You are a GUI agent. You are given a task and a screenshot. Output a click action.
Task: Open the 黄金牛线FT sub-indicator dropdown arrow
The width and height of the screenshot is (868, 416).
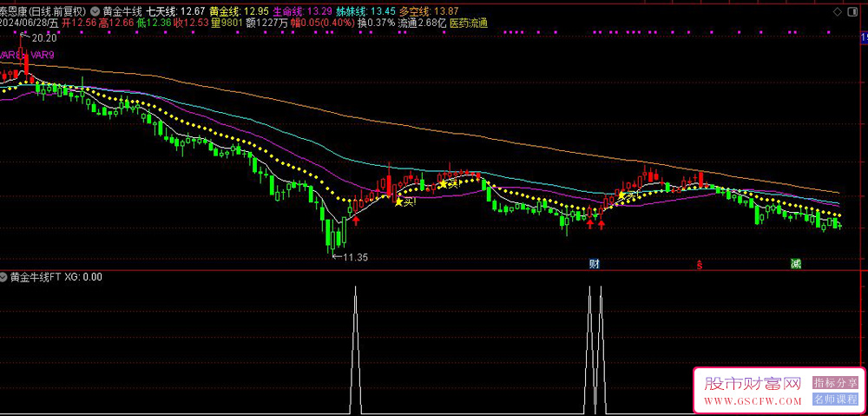click(x=4, y=278)
